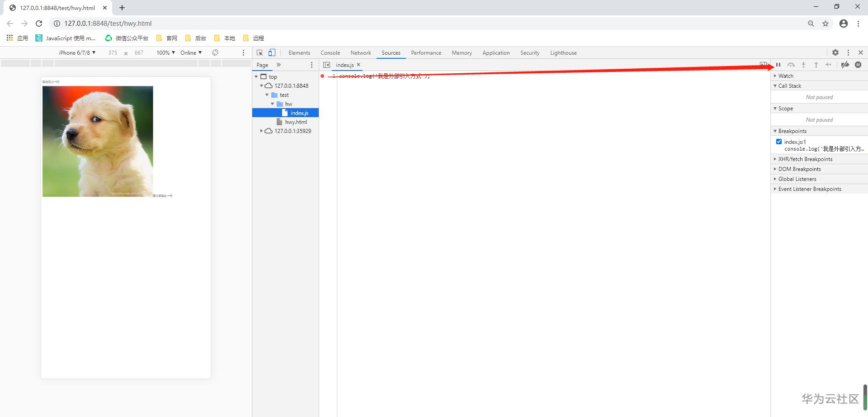Switch to the Lighthouse tab
The height and width of the screenshot is (417, 868).
pyautogui.click(x=563, y=52)
